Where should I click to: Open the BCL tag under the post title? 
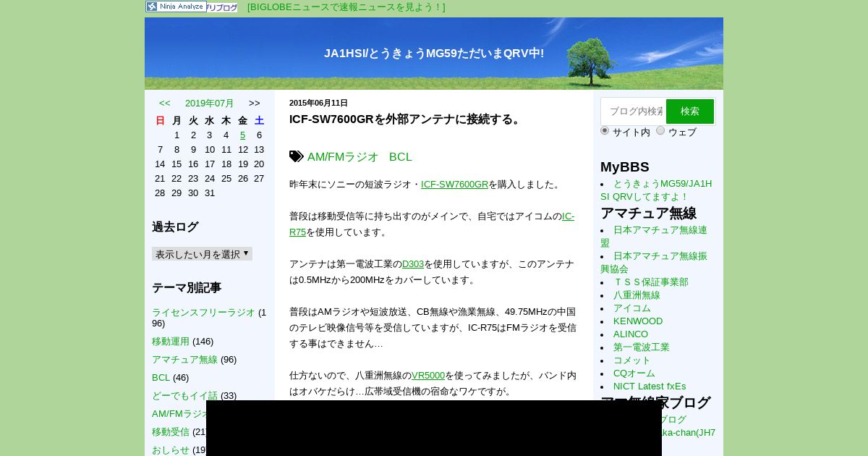point(401,156)
